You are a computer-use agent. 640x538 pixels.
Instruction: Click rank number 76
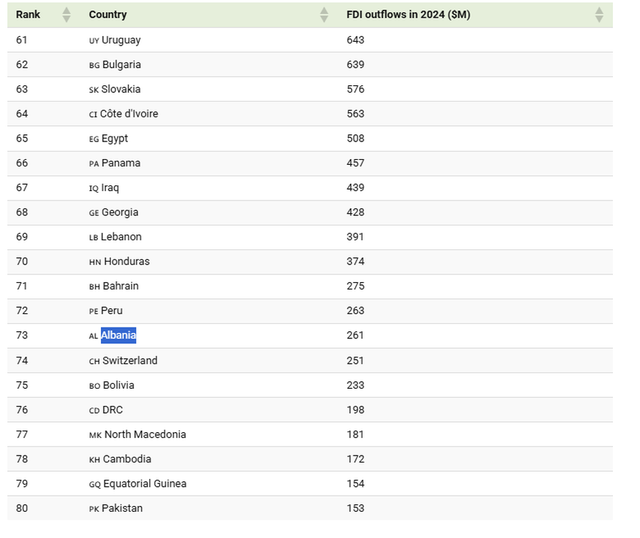tap(22, 410)
